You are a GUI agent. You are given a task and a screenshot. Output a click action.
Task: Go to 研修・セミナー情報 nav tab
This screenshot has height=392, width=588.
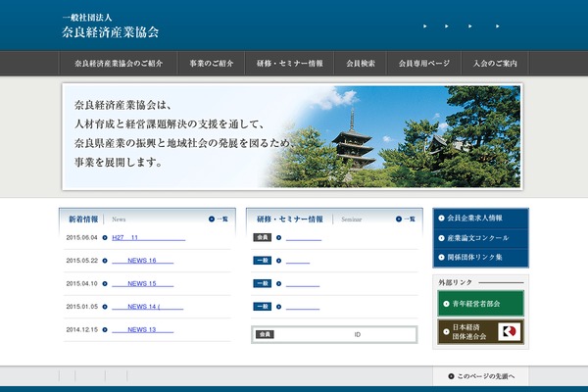(289, 64)
